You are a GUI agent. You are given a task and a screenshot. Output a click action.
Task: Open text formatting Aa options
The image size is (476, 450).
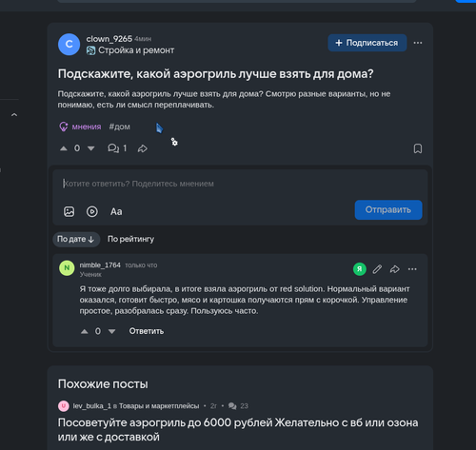click(x=116, y=211)
